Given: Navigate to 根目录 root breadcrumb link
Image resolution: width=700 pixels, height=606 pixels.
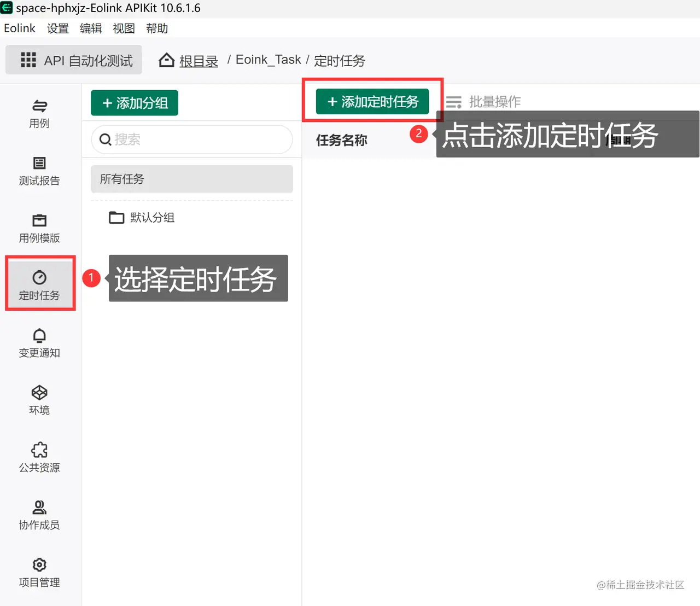Looking at the screenshot, I should (199, 61).
